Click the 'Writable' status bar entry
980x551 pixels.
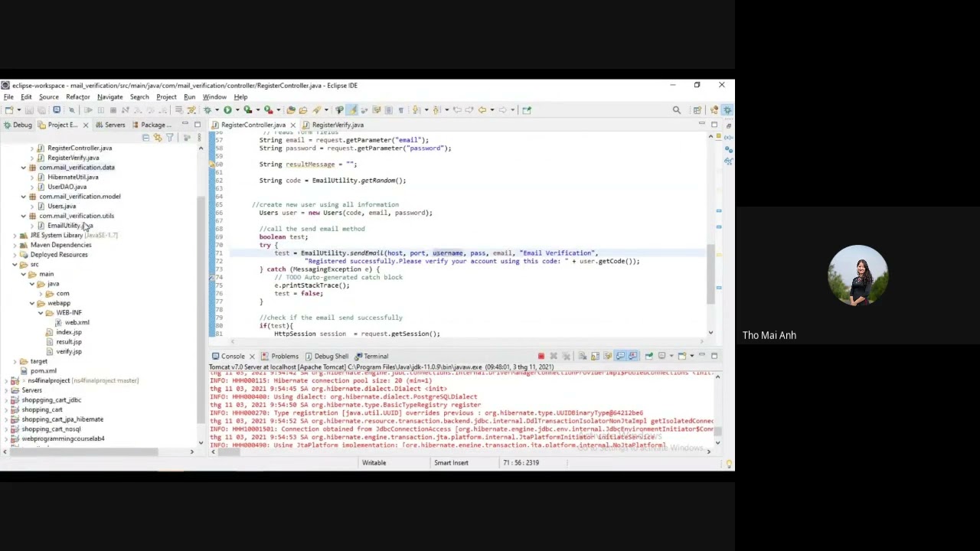(x=374, y=462)
